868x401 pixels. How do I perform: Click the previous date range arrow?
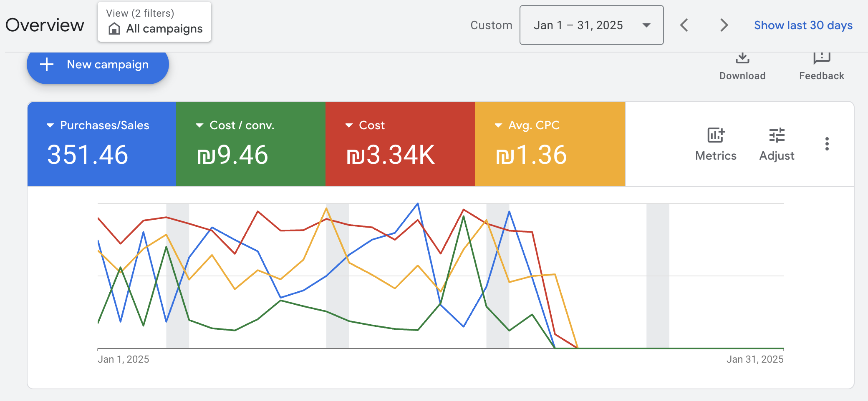point(684,25)
